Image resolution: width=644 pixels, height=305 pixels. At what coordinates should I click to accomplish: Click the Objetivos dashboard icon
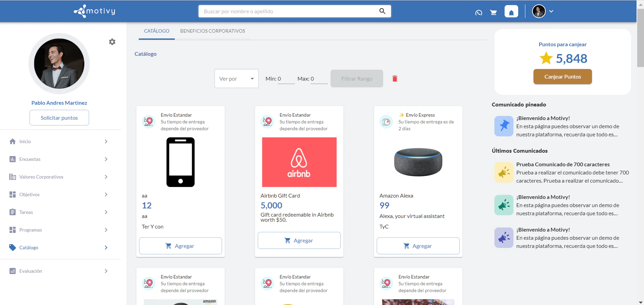[13, 194]
